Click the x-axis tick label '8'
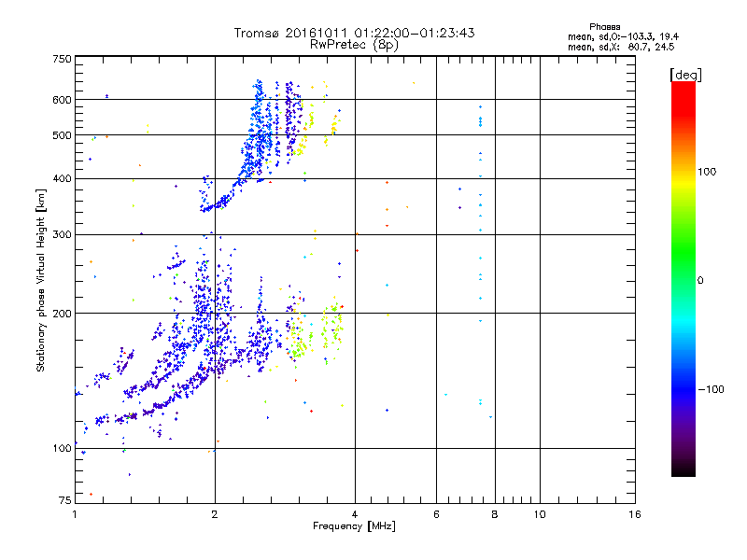 [495, 514]
